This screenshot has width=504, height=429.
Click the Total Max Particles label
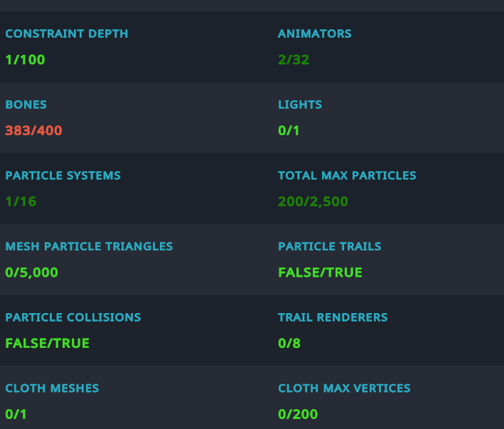(x=347, y=175)
